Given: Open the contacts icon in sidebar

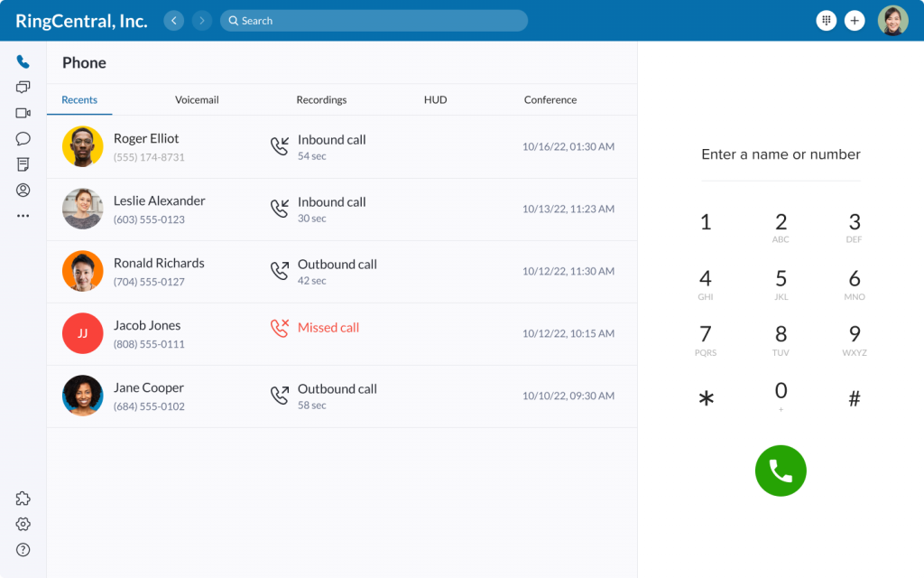Looking at the screenshot, I should (23, 190).
